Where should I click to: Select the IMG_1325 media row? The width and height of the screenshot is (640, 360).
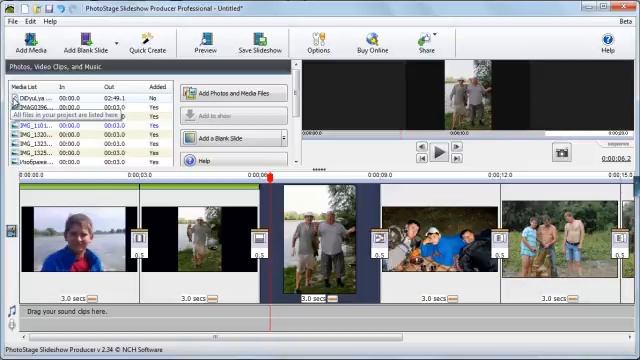point(90,153)
